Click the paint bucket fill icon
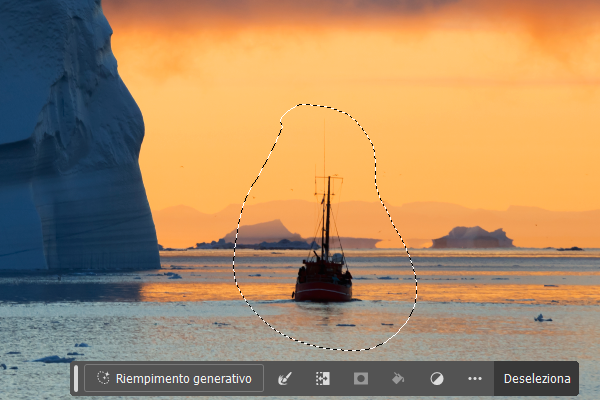The image size is (600, 400). pos(398,379)
